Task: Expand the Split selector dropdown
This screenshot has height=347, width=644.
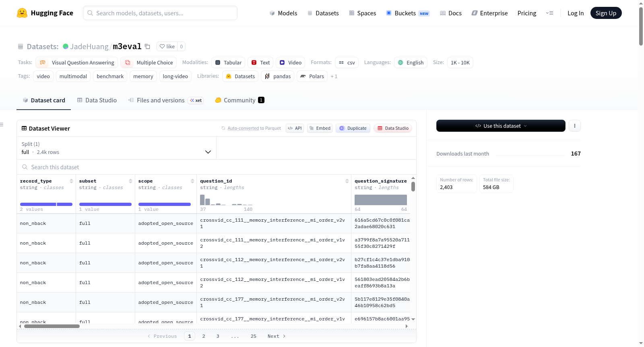Action: coord(116,148)
